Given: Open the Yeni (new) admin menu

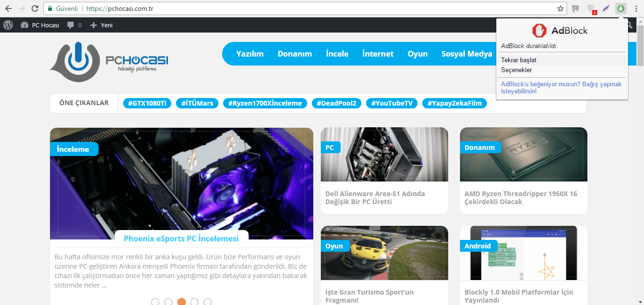Looking at the screenshot, I should click(x=101, y=25).
